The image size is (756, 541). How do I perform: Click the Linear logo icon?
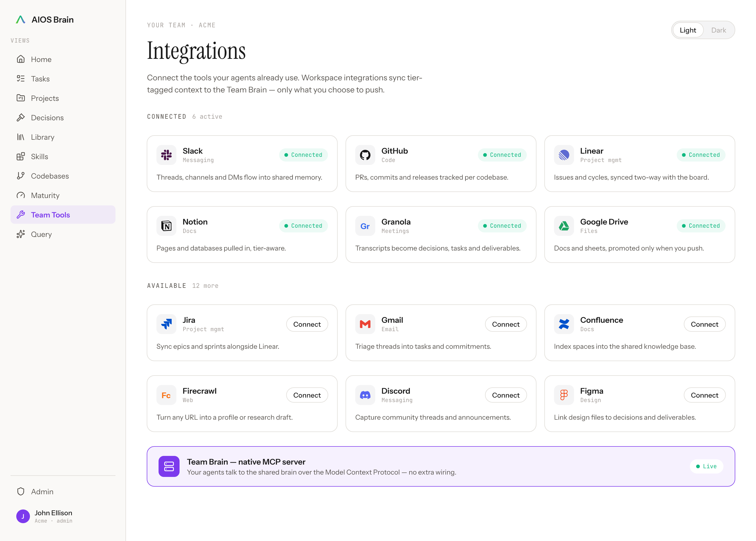(564, 155)
